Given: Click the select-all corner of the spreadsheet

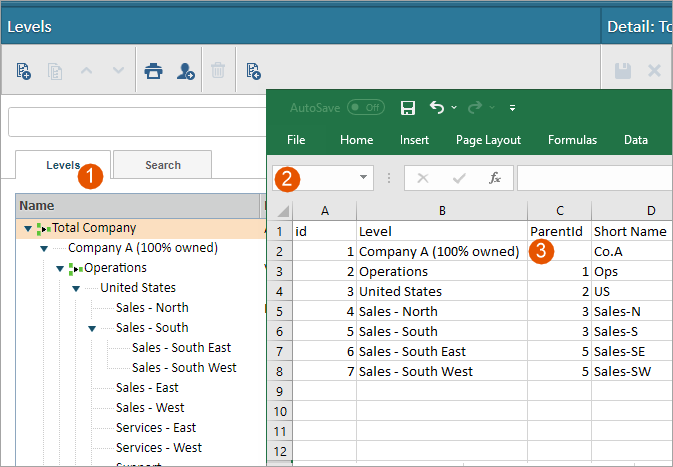Looking at the screenshot, I should (x=282, y=211).
